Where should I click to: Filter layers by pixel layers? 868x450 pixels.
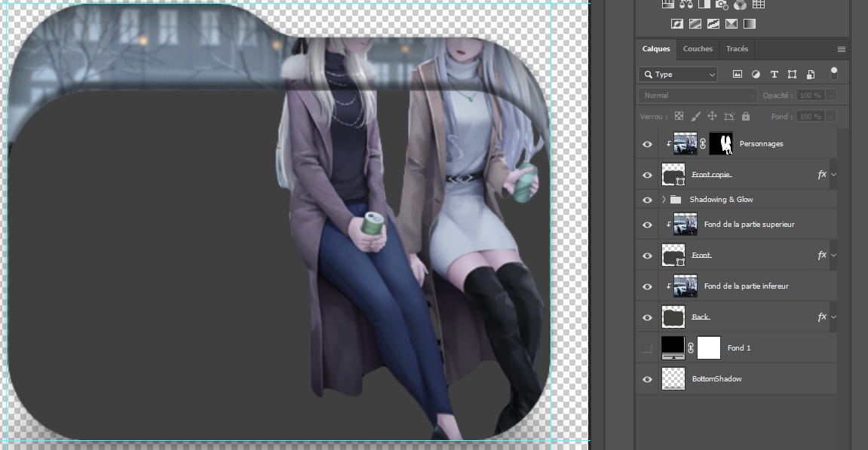(x=738, y=74)
